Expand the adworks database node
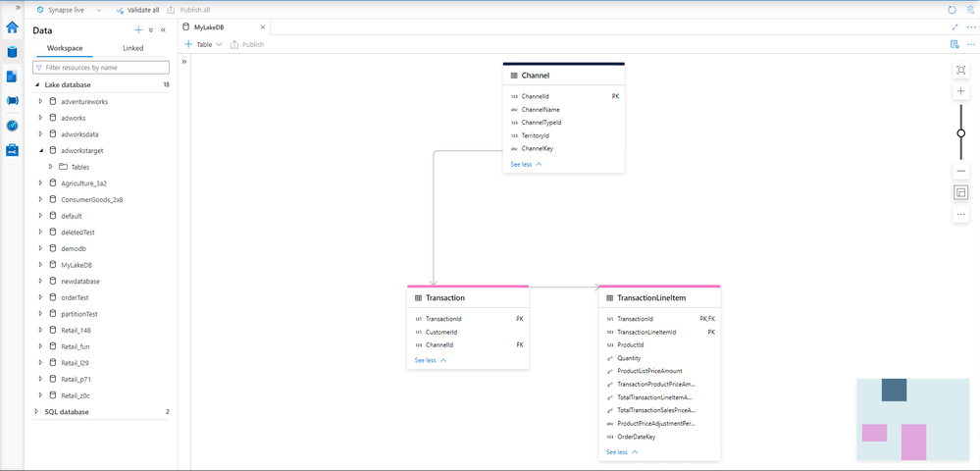The width and height of the screenshot is (980, 471). [x=40, y=118]
